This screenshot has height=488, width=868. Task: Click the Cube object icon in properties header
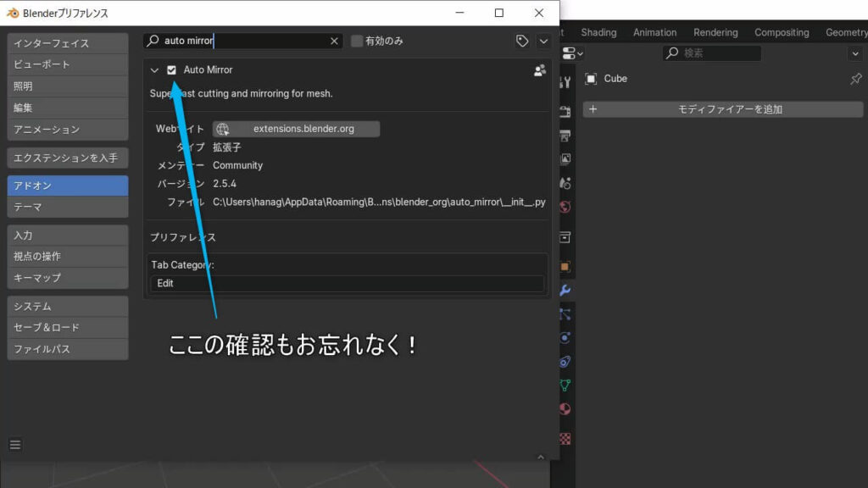591,79
